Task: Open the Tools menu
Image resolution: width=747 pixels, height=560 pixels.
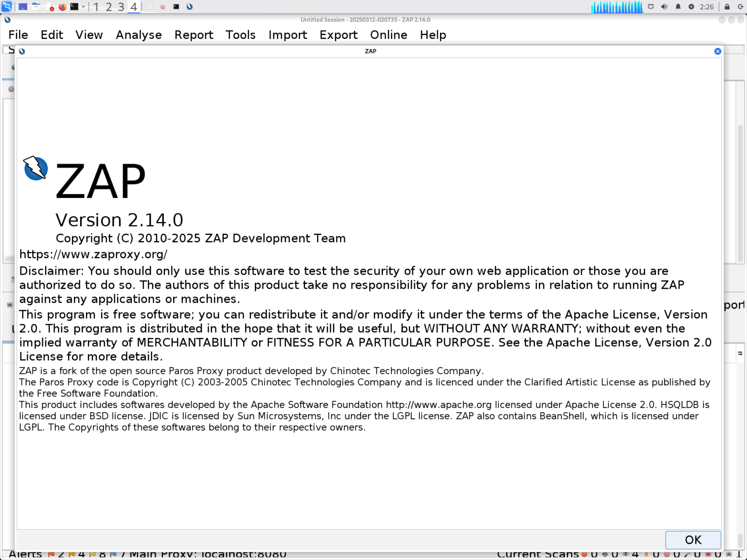Action: [241, 35]
